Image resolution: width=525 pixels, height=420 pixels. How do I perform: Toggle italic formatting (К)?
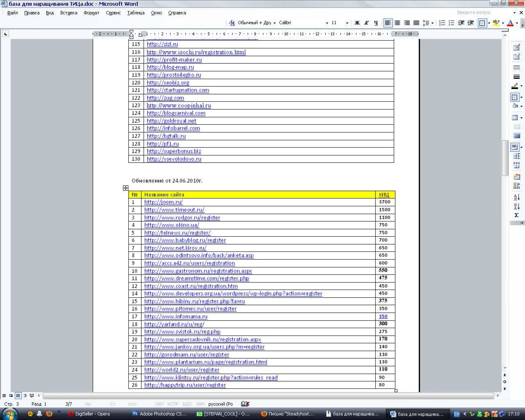click(x=366, y=23)
